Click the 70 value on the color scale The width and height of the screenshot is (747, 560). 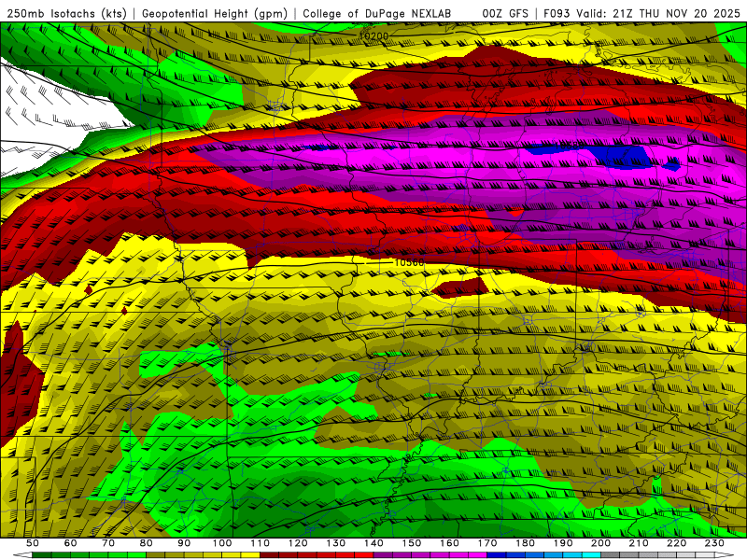(x=108, y=543)
